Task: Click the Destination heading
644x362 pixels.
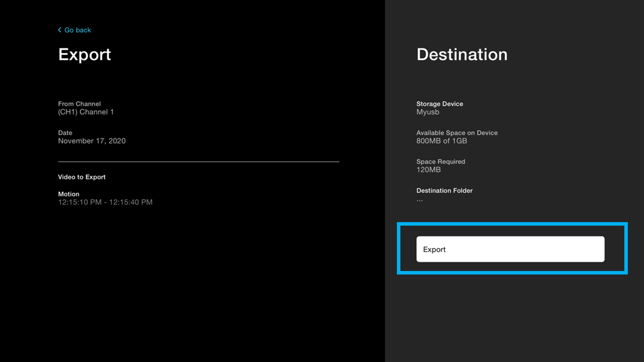Action: point(462,54)
